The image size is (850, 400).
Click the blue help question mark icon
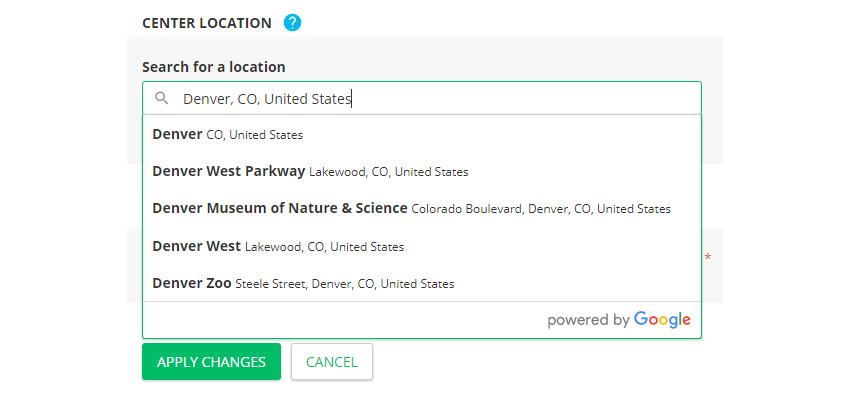click(x=292, y=23)
